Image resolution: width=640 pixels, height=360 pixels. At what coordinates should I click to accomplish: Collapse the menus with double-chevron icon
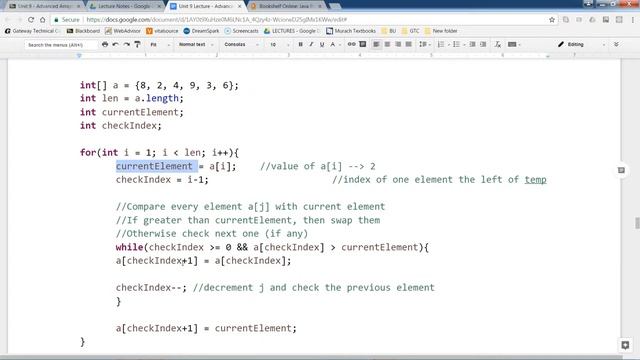pos(616,44)
